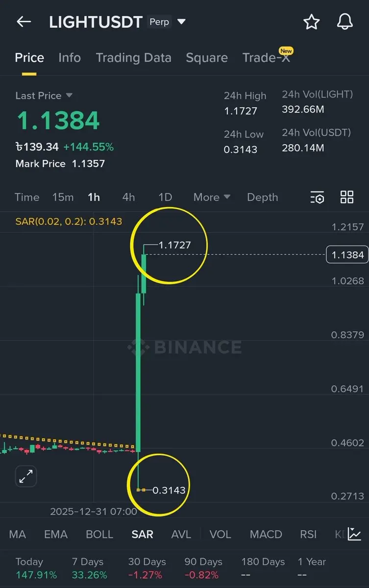
Task: Toggle the MACD indicator
Action: [266, 534]
